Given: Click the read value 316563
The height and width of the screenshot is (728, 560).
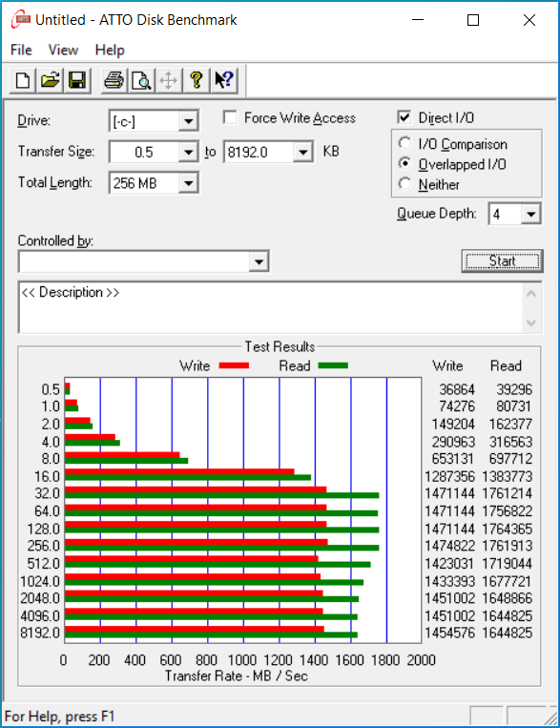Looking at the screenshot, I should 510,442.
